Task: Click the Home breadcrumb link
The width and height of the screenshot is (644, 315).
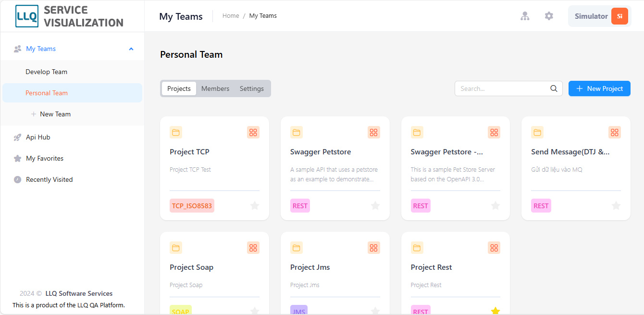Action: point(231,16)
